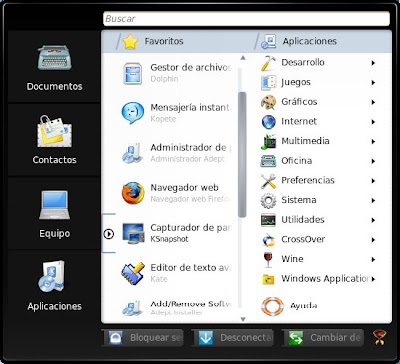Click the round arrow beside Capturador de pantalla
The image size is (400, 364).
click(109, 234)
